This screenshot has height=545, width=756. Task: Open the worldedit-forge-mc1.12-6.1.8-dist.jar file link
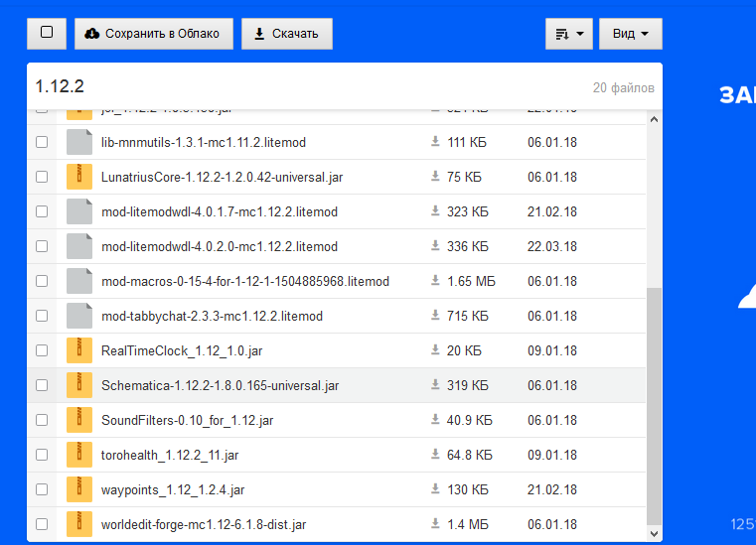[x=204, y=524]
